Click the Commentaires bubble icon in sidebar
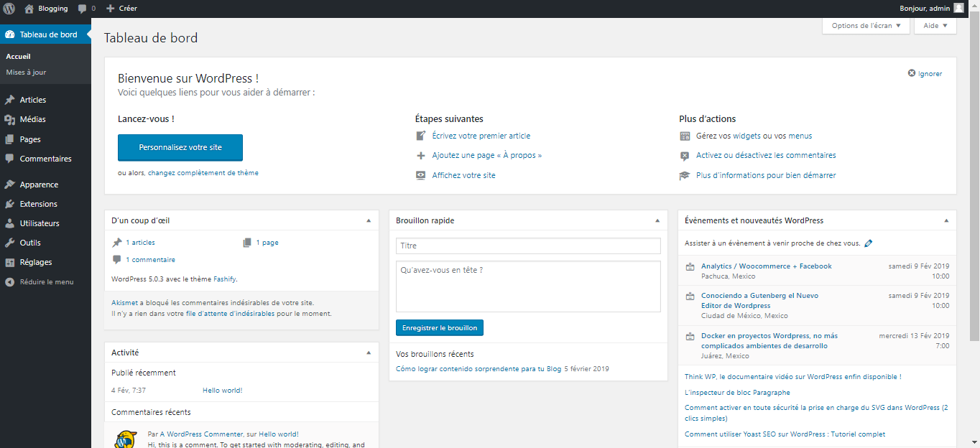The width and height of the screenshot is (980, 448). [x=10, y=159]
